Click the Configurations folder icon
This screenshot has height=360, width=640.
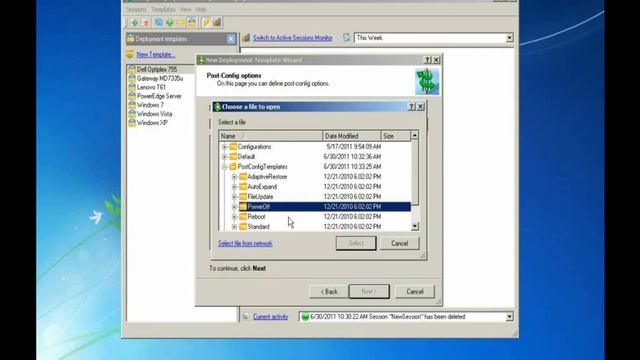click(233, 147)
